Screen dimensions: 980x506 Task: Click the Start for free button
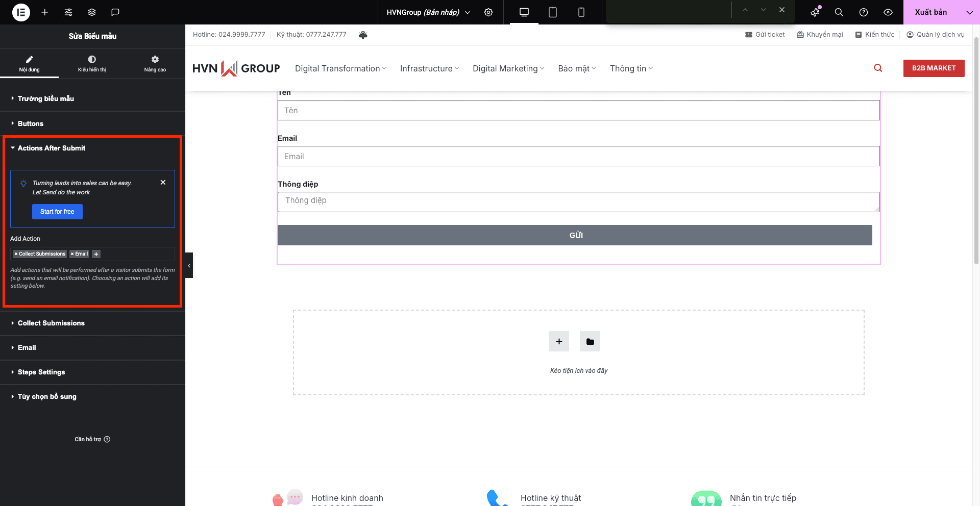(x=57, y=212)
